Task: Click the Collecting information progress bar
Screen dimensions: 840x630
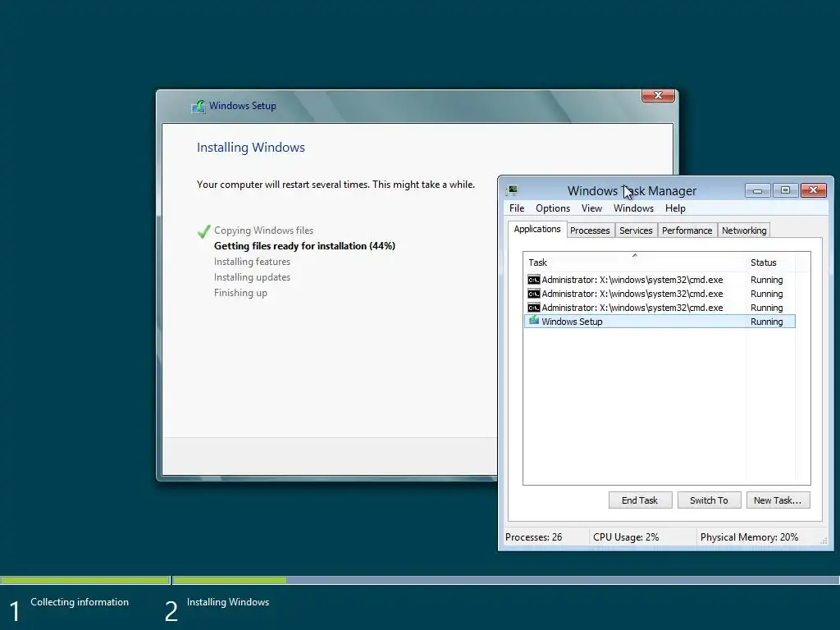Action: coord(85,580)
